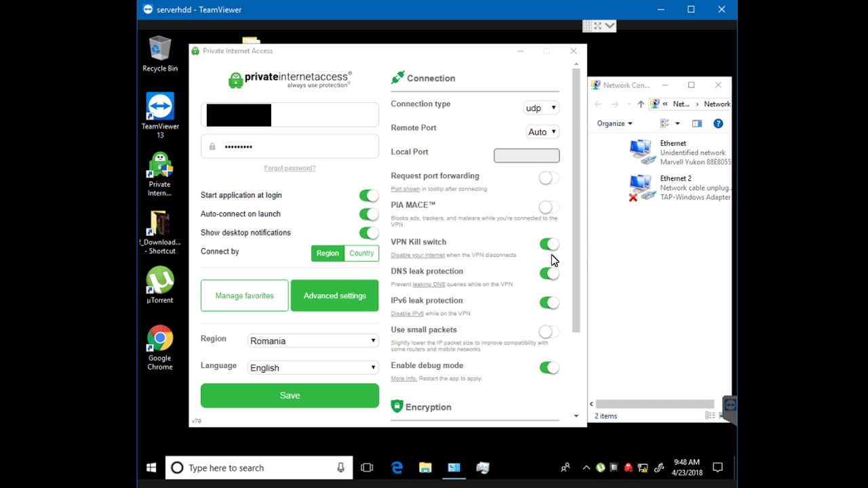Click the Windows search box
Image resolution: width=868 pixels, height=488 pixels.
259,468
